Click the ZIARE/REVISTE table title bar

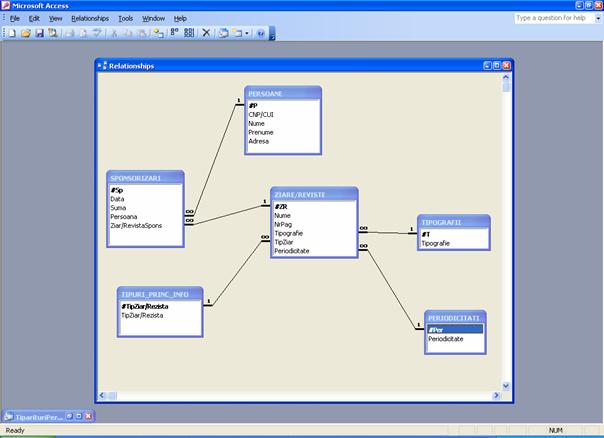(313, 193)
